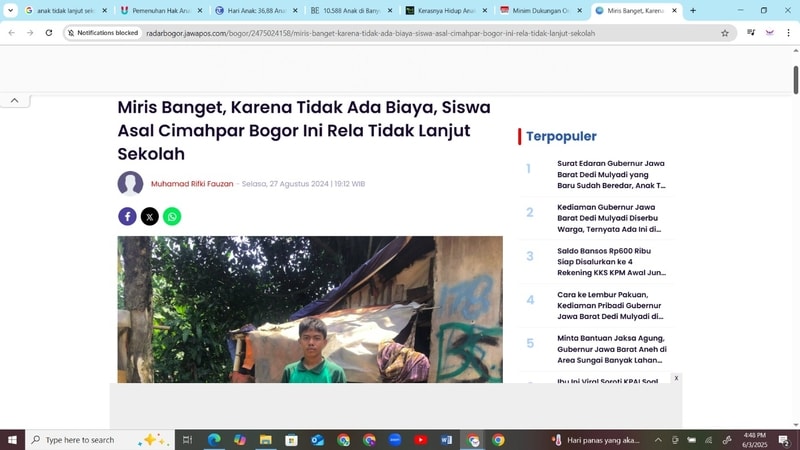Launch Microsoft Edge from taskbar
800x450 pixels.
point(214,440)
